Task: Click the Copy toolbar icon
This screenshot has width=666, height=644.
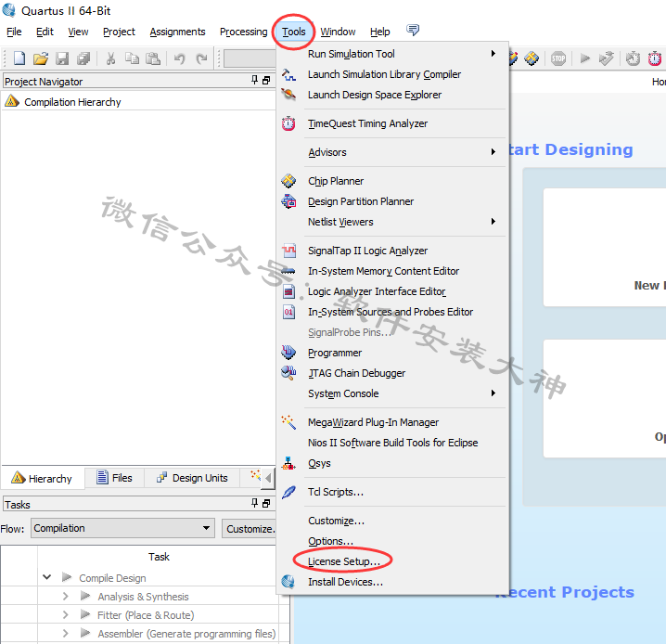Action: (x=132, y=58)
